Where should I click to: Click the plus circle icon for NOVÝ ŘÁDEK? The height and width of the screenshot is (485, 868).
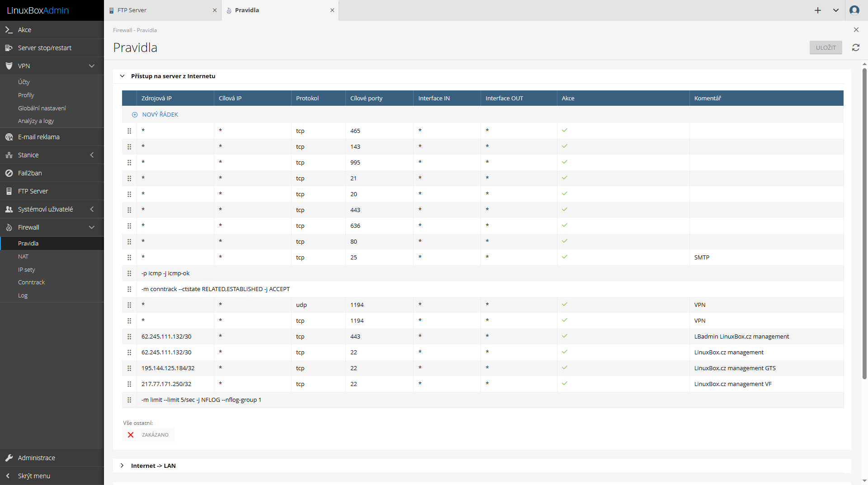[135, 115]
